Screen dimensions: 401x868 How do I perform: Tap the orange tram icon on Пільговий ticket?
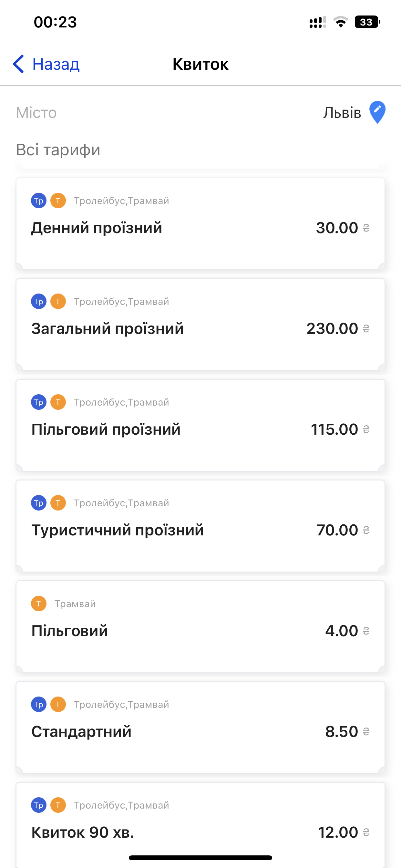(39, 604)
